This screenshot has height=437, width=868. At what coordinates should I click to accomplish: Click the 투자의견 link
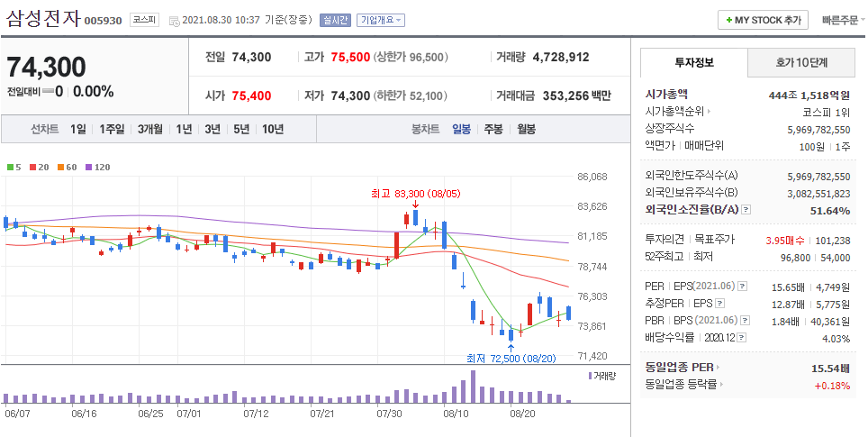[x=665, y=240]
